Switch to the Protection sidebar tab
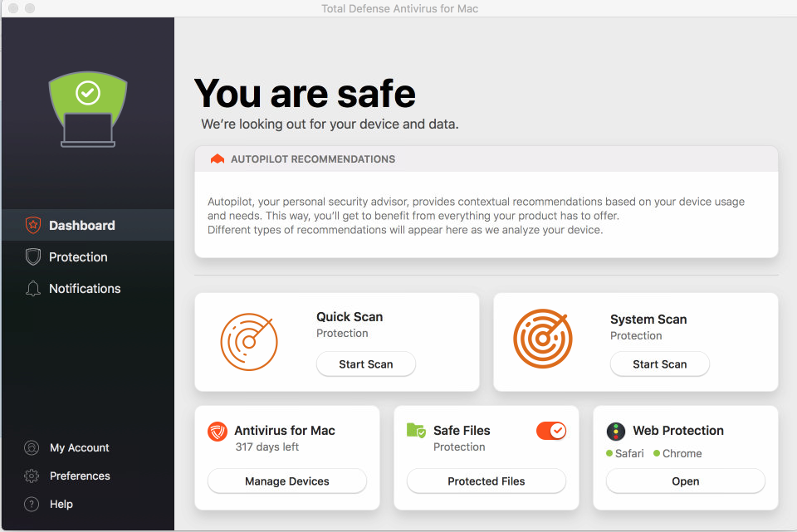797x532 pixels. [78, 257]
